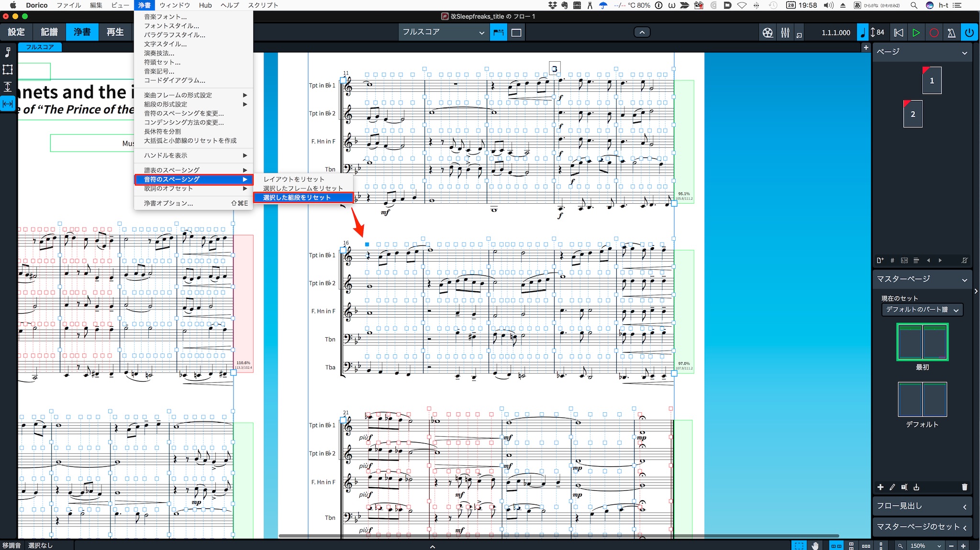This screenshot has height=550, width=980.
Task: Switch to 再生 mode tab
Action: click(x=115, y=32)
